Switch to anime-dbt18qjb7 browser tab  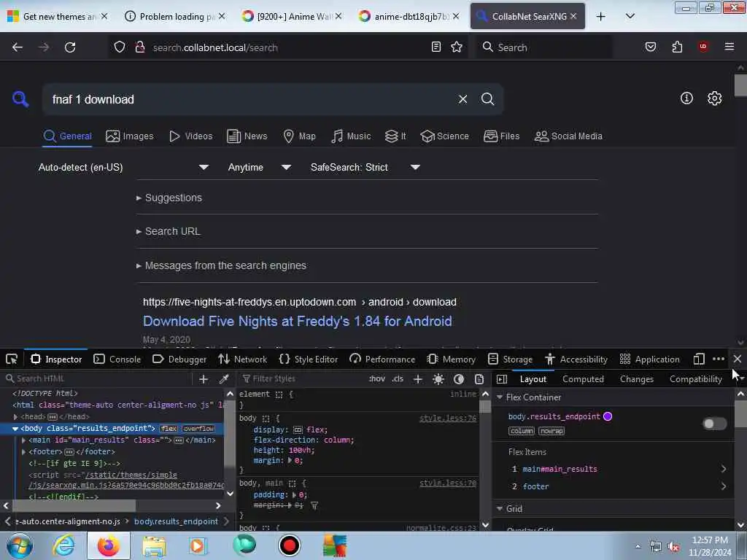pos(408,17)
